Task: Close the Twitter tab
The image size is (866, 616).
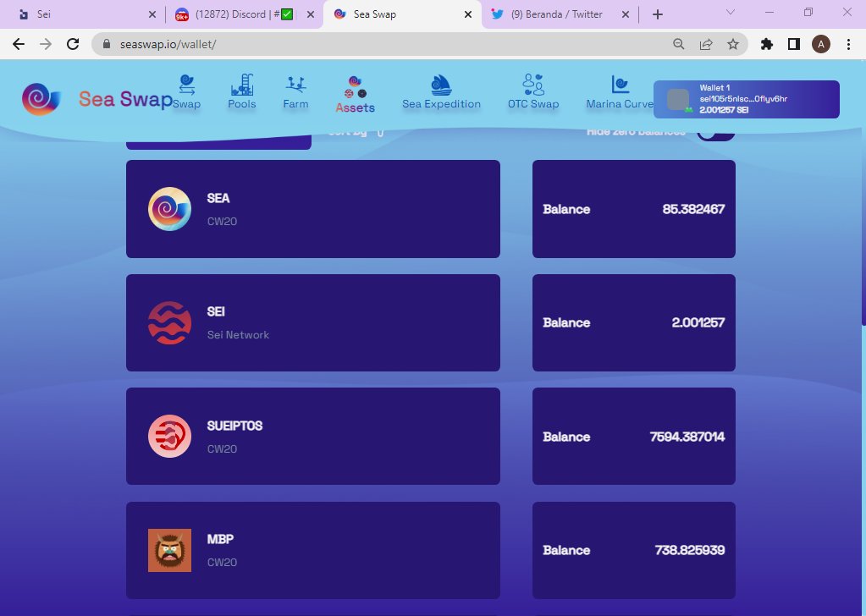Action: pos(626,14)
